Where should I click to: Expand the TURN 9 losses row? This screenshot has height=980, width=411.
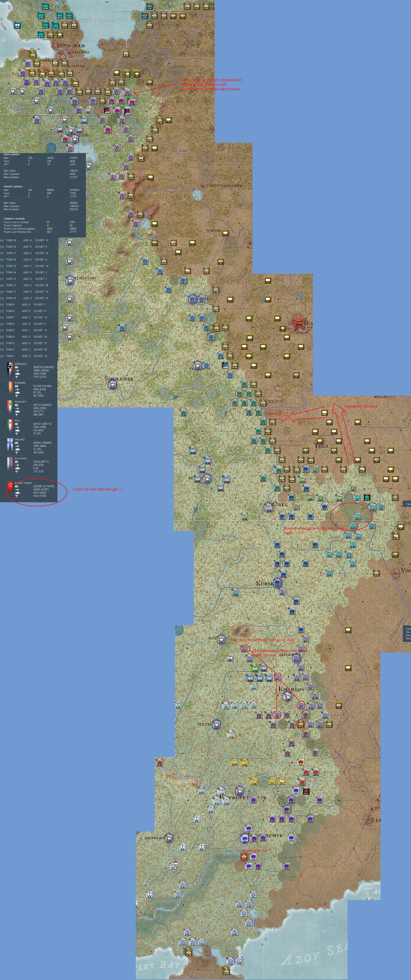[2, 305]
